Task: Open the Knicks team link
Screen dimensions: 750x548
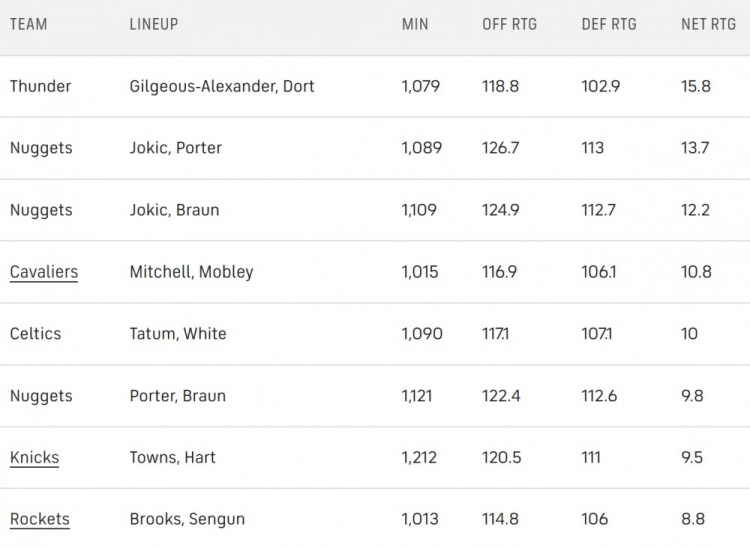Action: 35,458
